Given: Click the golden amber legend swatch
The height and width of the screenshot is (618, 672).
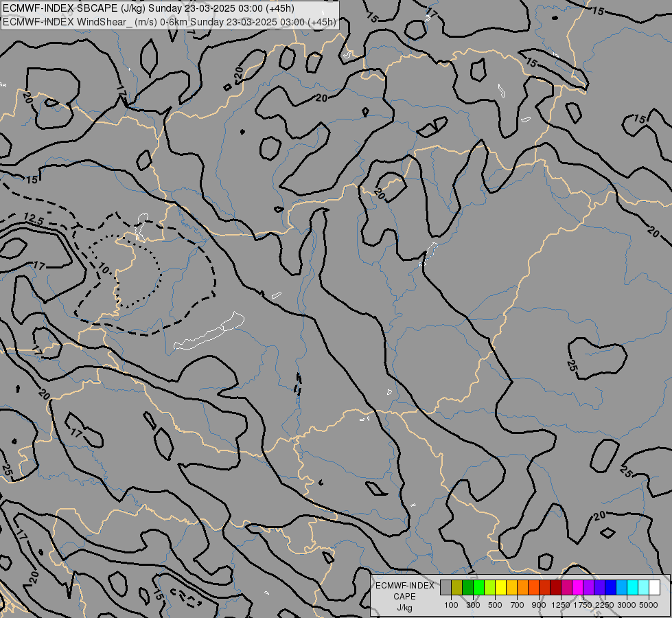Looking at the screenshot, I should tap(511, 587).
